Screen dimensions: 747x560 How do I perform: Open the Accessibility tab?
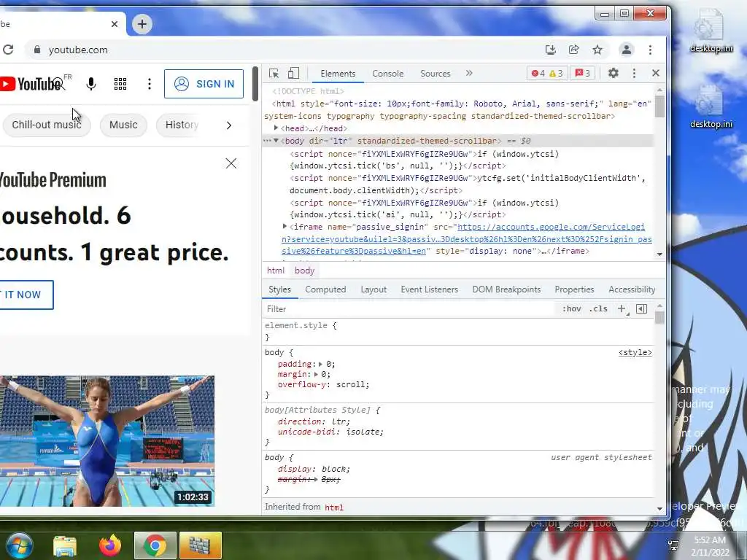tap(632, 289)
